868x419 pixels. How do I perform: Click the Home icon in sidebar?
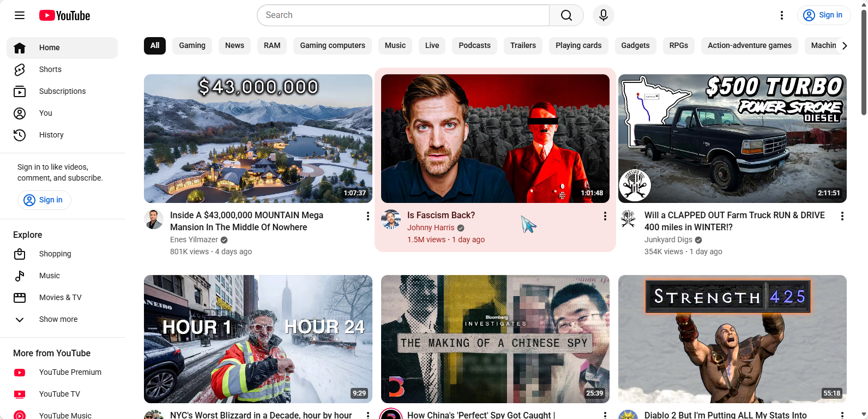20,48
